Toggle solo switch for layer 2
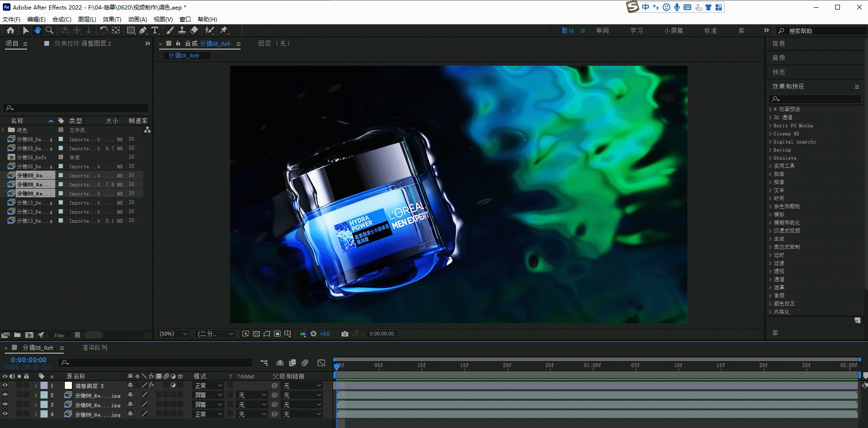868x428 pixels. tap(19, 395)
